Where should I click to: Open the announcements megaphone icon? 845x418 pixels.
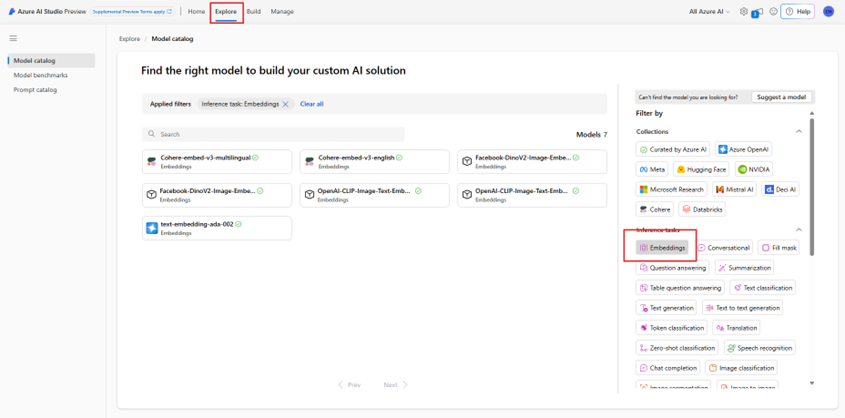tap(758, 12)
